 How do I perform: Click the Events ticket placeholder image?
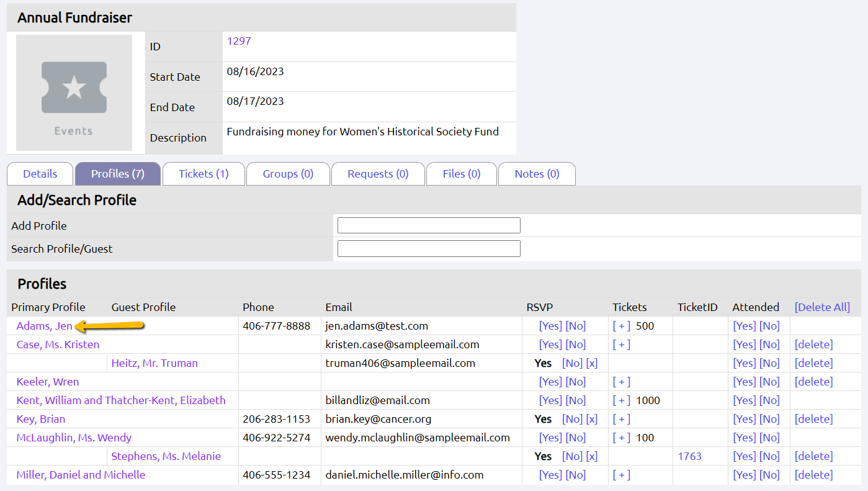coord(74,92)
